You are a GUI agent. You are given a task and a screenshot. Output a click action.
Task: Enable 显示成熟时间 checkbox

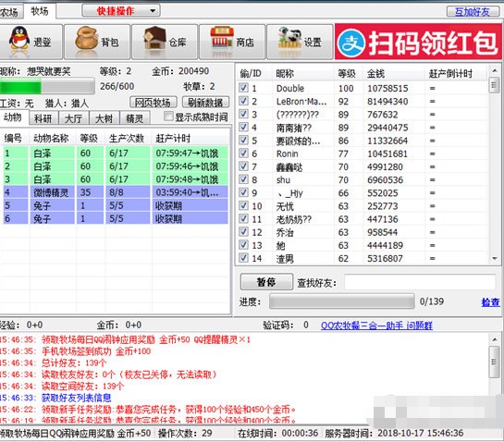[168, 117]
